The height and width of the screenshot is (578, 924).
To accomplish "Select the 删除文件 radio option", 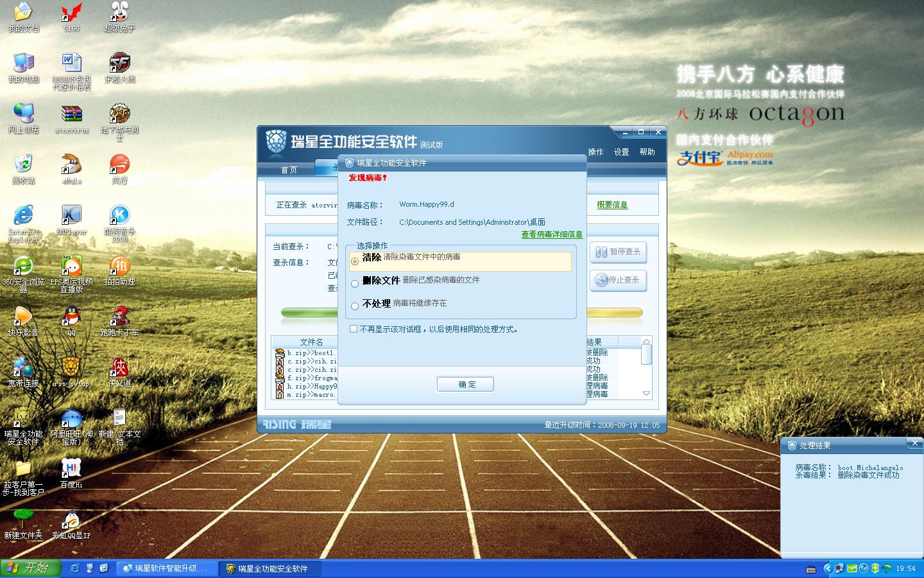I will [x=355, y=284].
